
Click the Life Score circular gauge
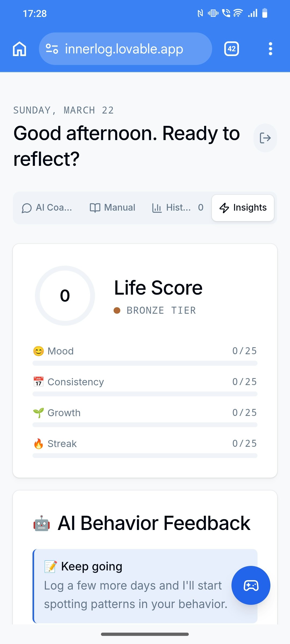coord(65,295)
